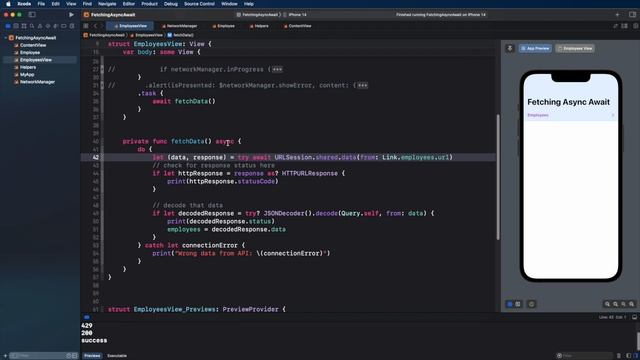The image size is (640, 360).
Task: Zoom preview to fit
Action: click(624, 304)
